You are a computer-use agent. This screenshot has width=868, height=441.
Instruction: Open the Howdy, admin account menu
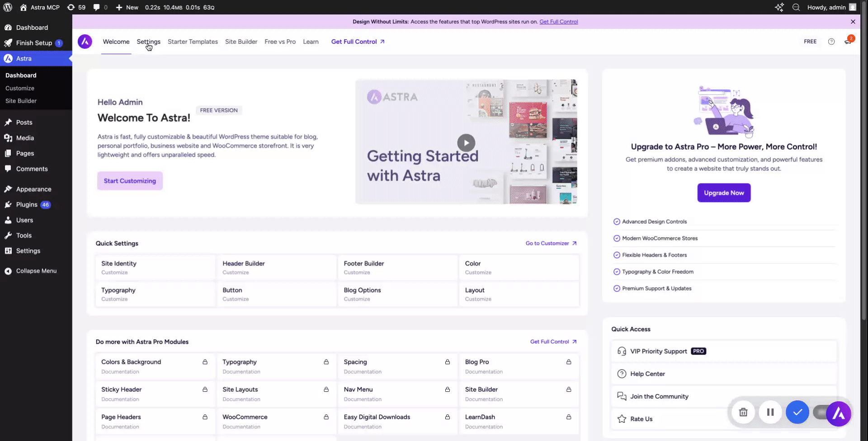click(x=831, y=7)
